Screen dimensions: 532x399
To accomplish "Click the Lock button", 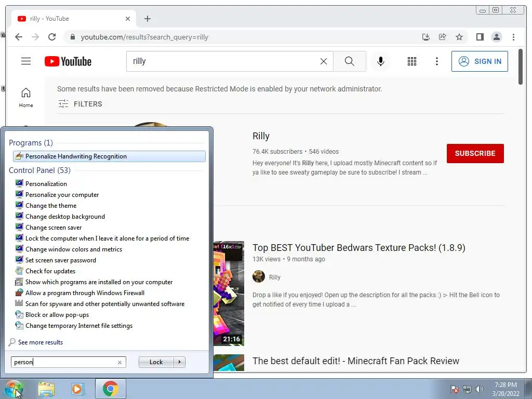I will [x=156, y=362].
